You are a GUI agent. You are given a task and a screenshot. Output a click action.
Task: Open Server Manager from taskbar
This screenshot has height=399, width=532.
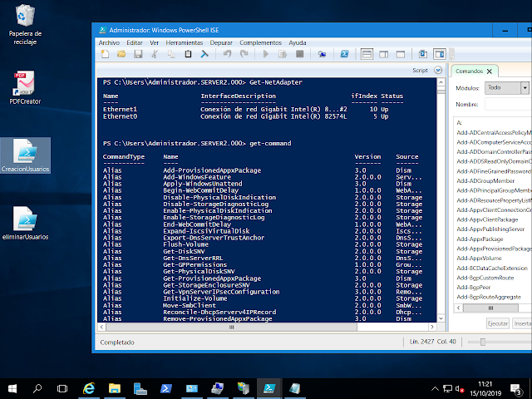[140, 388]
